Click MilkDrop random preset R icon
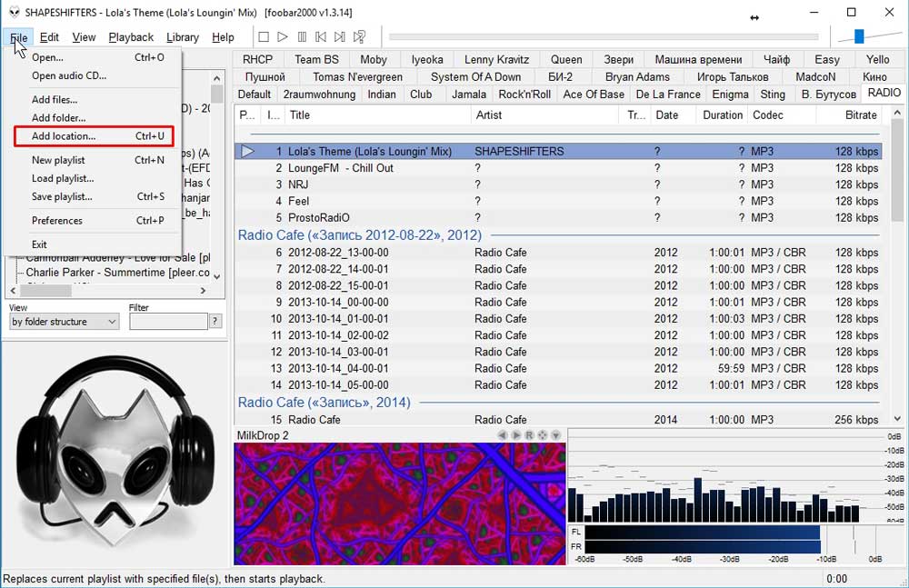 529,435
